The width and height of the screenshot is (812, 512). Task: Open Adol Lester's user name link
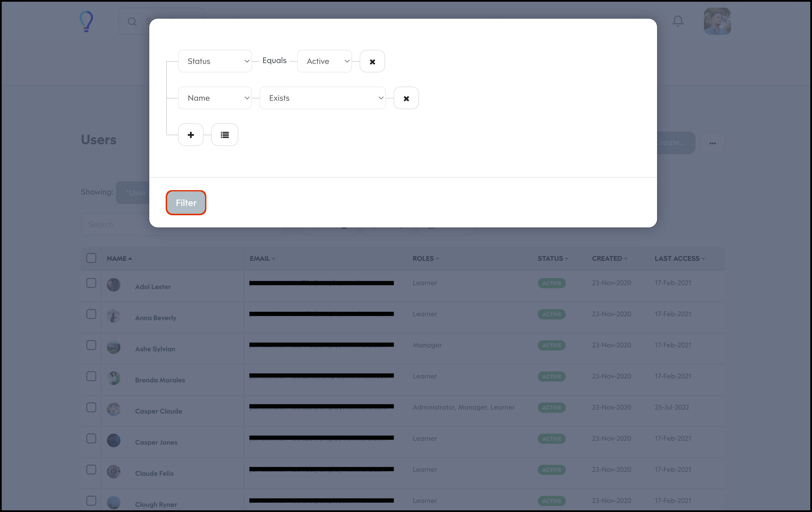point(153,287)
